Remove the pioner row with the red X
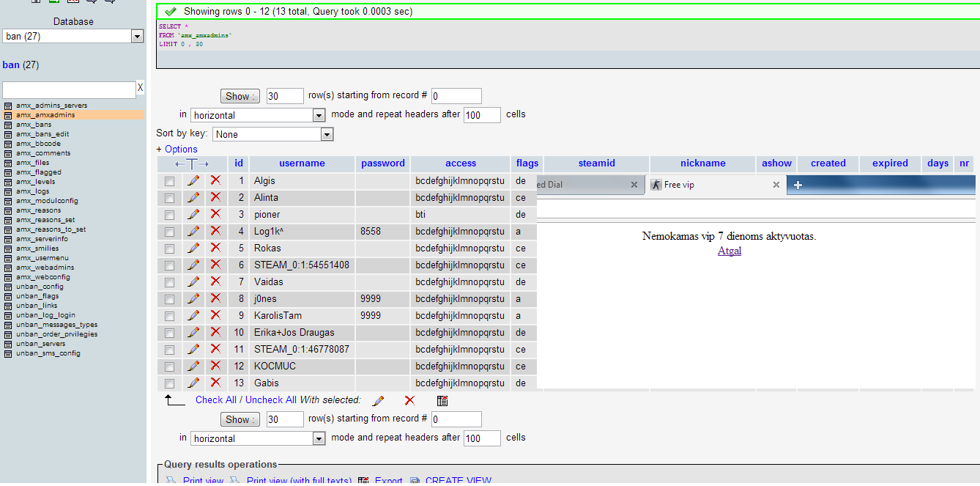The image size is (980, 486). [215, 214]
